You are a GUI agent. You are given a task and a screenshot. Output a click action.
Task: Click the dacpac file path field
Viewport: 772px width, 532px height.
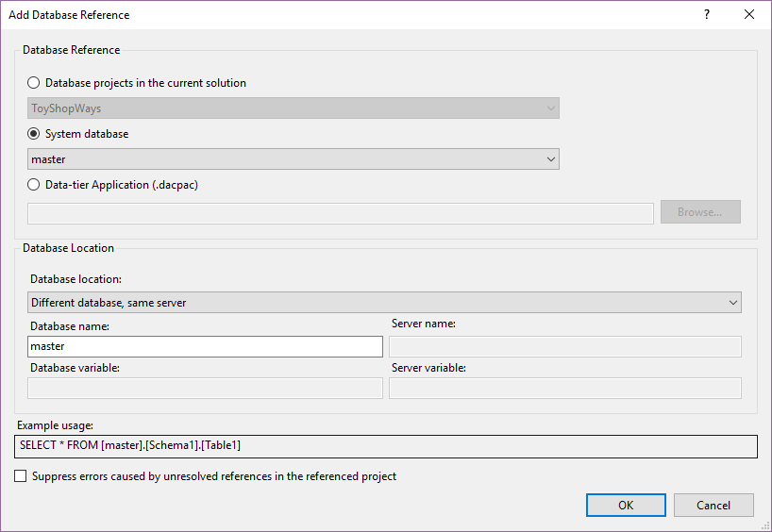click(341, 213)
